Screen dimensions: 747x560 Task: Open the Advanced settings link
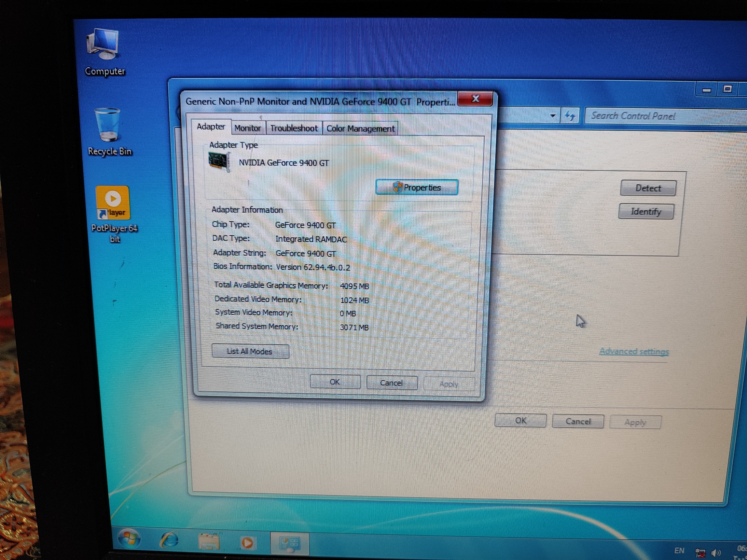point(634,351)
